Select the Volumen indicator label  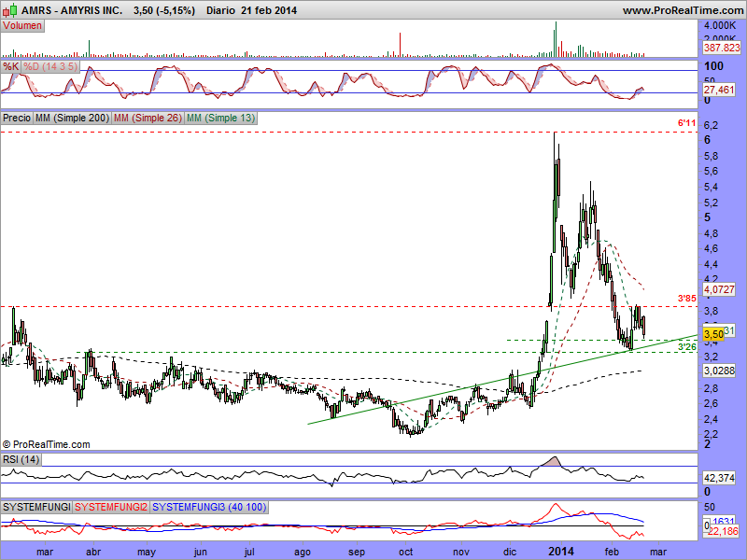click(x=22, y=26)
